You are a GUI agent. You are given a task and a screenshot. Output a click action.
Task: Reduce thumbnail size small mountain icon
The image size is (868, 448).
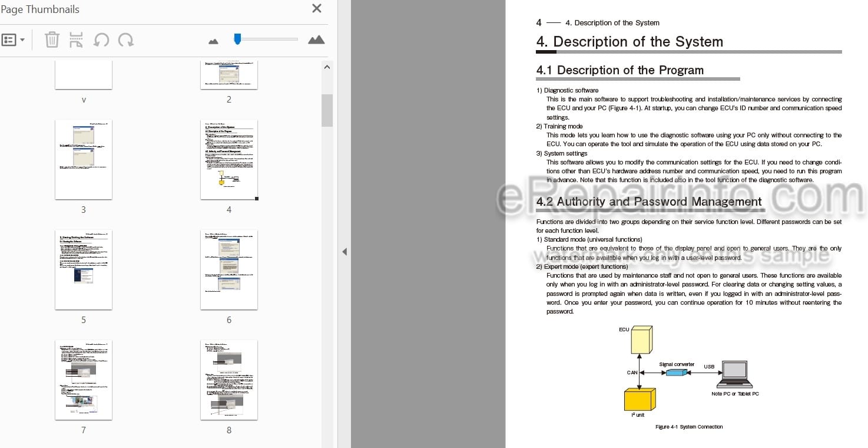point(213,41)
